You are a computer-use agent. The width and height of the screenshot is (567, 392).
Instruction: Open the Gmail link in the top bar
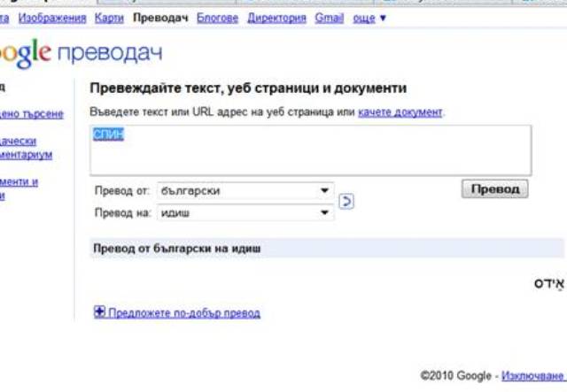pos(329,17)
